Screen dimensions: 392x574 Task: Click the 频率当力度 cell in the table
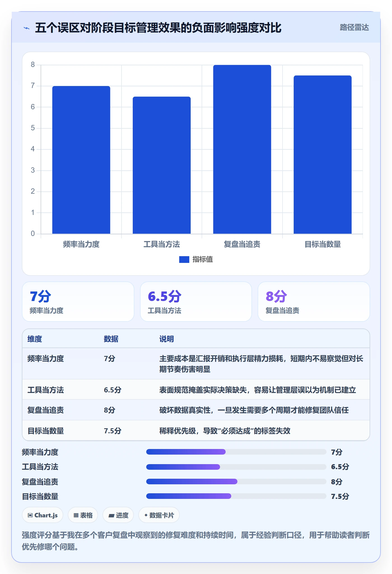click(x=46, y=359)
